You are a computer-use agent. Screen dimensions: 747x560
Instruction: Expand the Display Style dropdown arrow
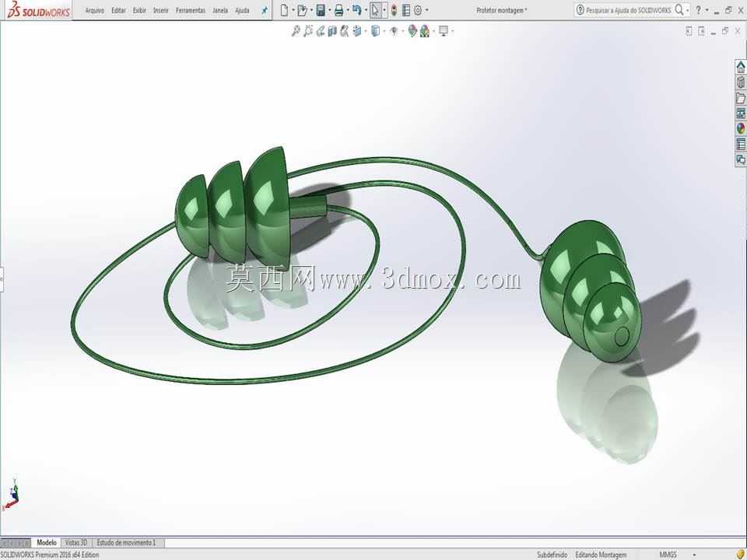(384, 31)
